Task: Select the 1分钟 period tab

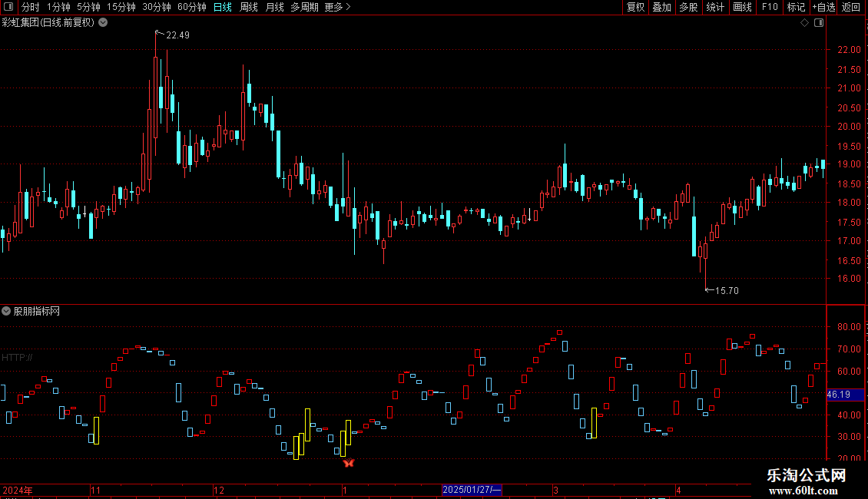Action: click(x=58, y=7)
